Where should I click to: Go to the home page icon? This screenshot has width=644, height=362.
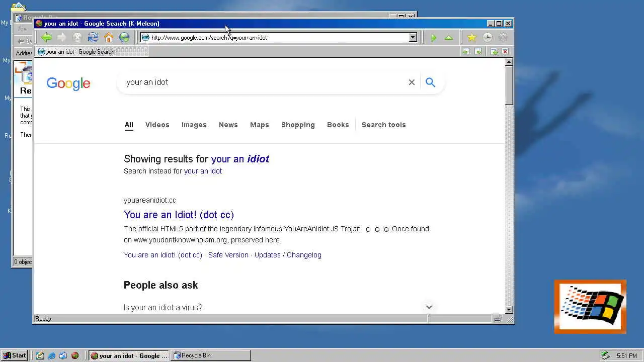[x=109, y=37]
